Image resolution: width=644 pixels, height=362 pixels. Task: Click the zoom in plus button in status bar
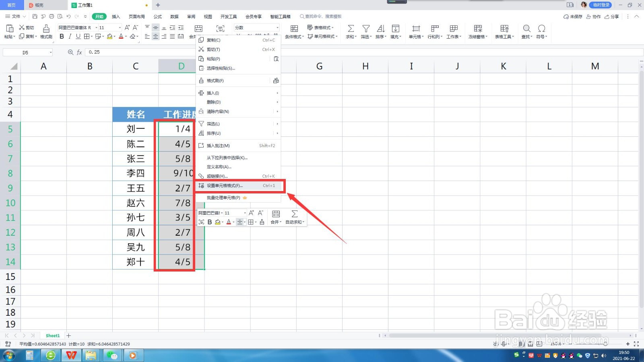628,344
